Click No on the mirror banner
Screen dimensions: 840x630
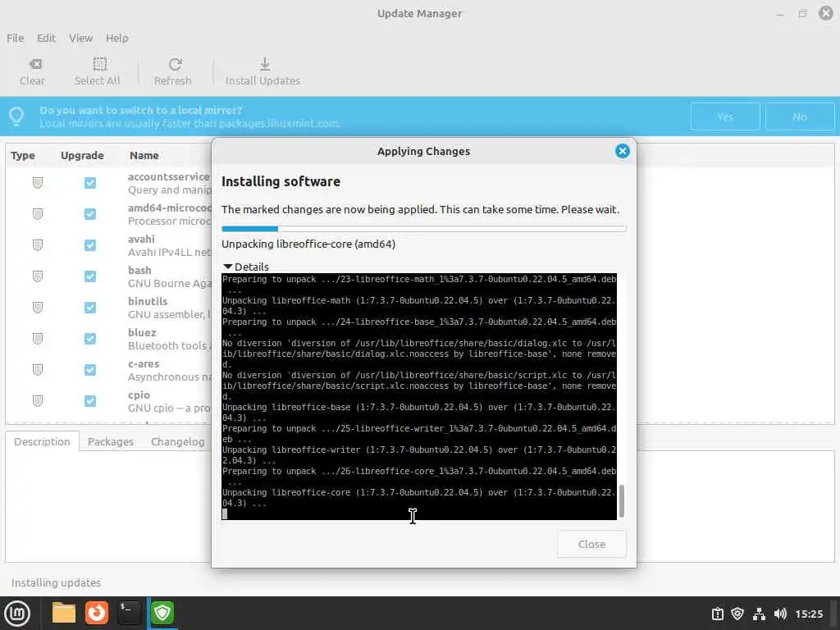click(799, 116)
